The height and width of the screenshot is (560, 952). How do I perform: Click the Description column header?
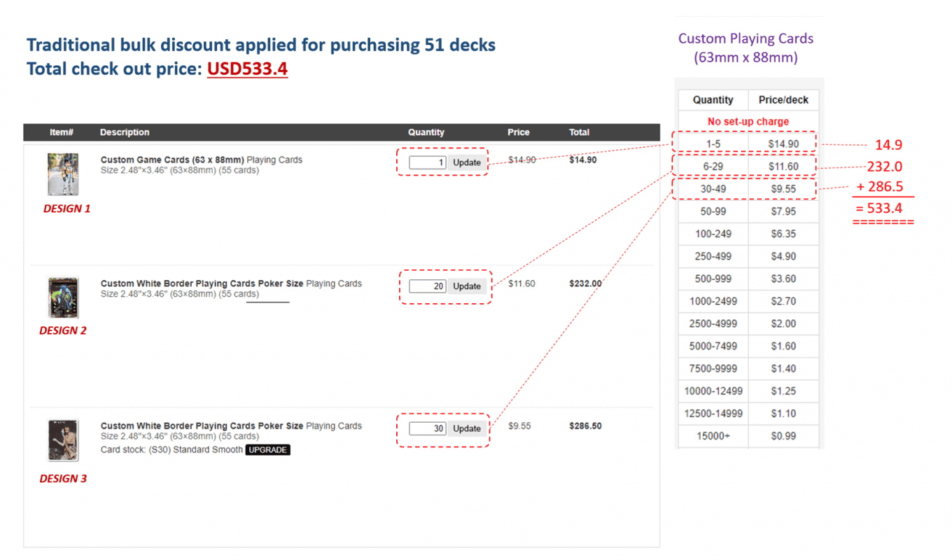coord(125,132)
